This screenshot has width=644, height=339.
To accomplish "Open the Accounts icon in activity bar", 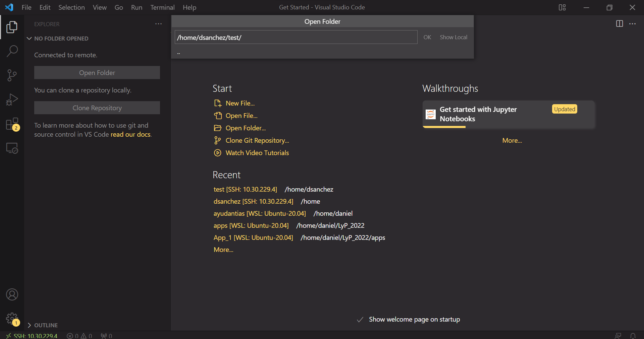I will coord(12,294).
